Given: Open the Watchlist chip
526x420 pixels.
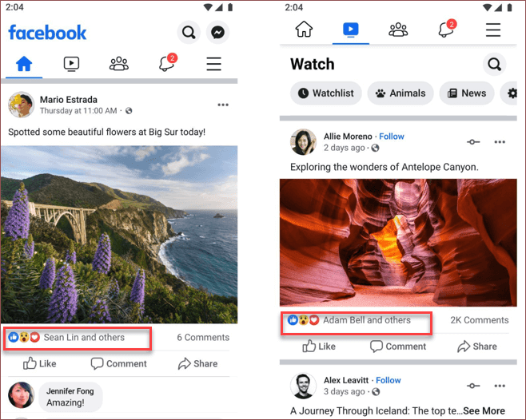Looking at the screenshot, I should [325, 93].
